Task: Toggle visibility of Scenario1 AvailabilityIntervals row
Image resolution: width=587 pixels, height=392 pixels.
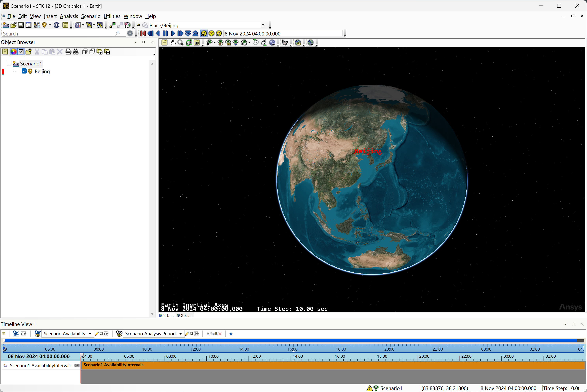Action: (x=77, y=366)
